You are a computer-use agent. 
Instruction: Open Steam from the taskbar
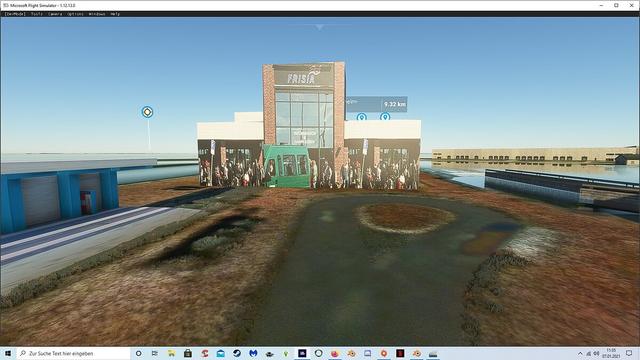237,353
